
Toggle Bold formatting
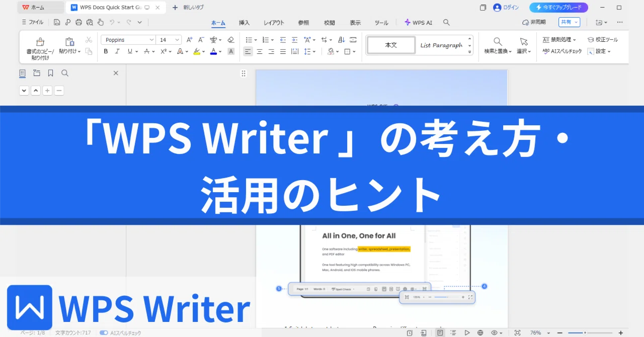coord(106,51)
